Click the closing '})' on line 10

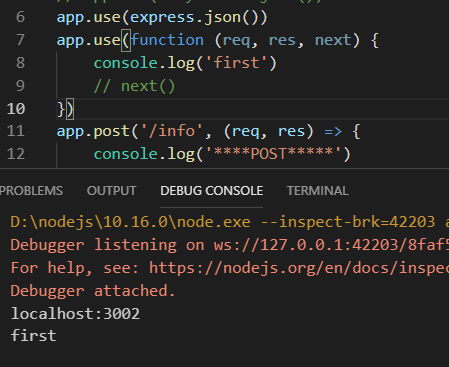pos(65,109)
